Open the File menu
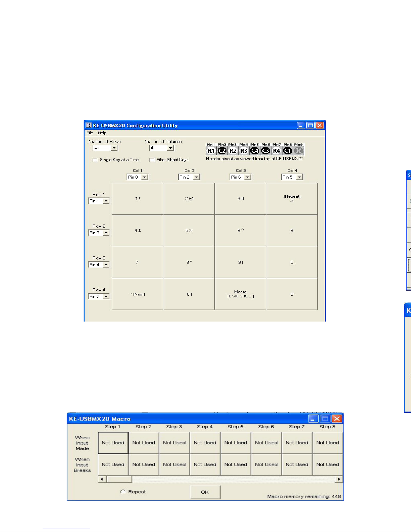This screenshot has width=411, height=532. [x=90, y=133]
